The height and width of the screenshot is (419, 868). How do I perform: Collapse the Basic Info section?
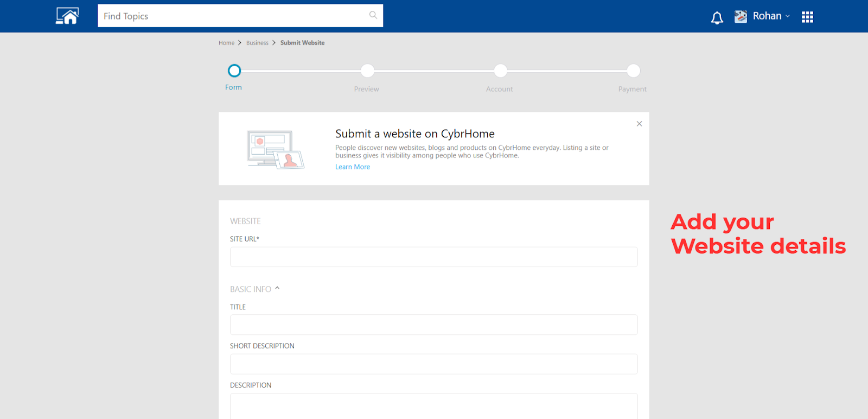[277, 289]
